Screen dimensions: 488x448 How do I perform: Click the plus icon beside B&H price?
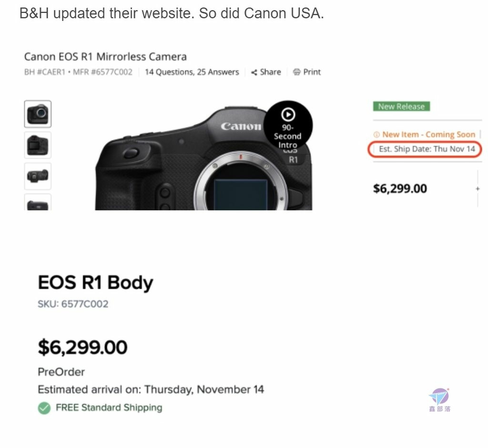(478, 189)
